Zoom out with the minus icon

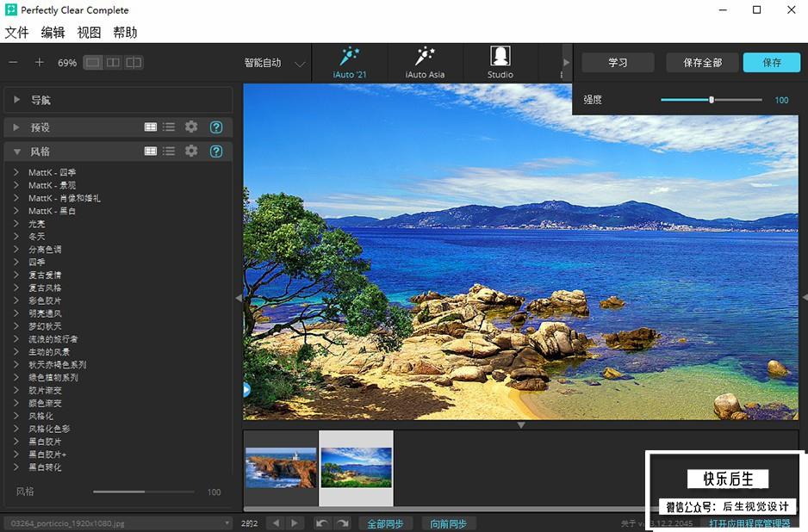point(14,62)
